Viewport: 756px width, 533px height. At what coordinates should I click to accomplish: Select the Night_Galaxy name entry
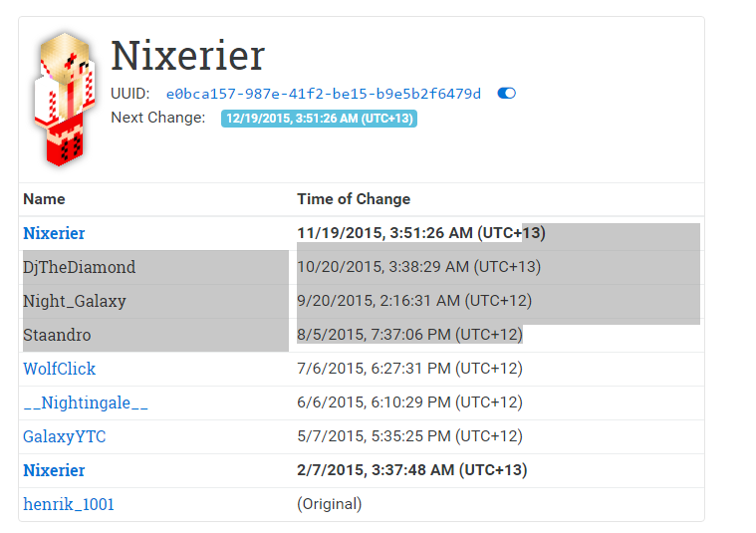point(75,301)
